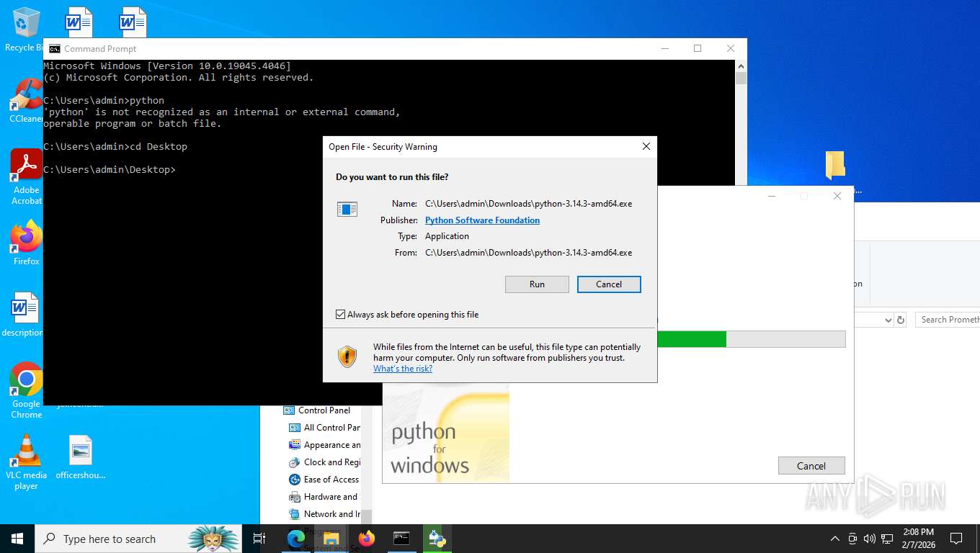Select Network and In... tree item
Image resolution: width=980 pixels, height=553 pixels.
click(331, 514)
